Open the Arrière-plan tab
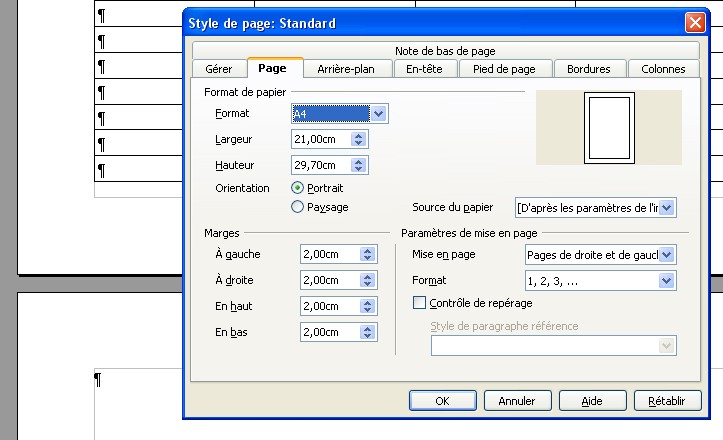This screenshot has width=723, height=440. (x=347, y=69)
